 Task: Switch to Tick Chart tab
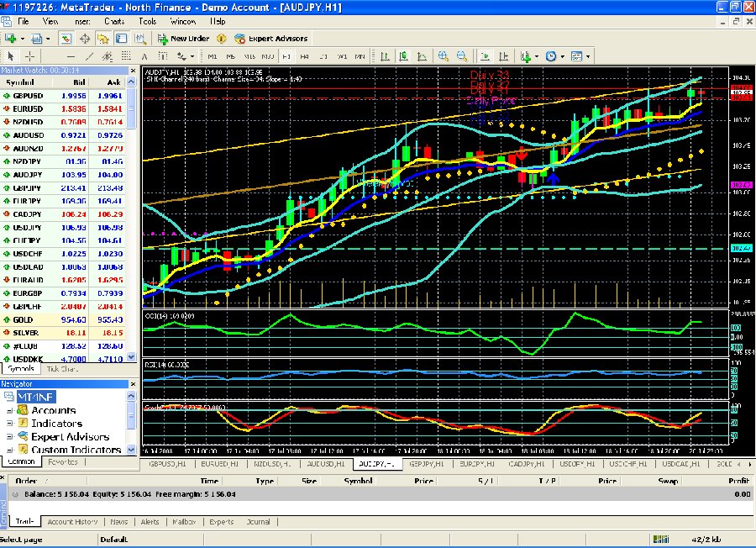[62, 369]
